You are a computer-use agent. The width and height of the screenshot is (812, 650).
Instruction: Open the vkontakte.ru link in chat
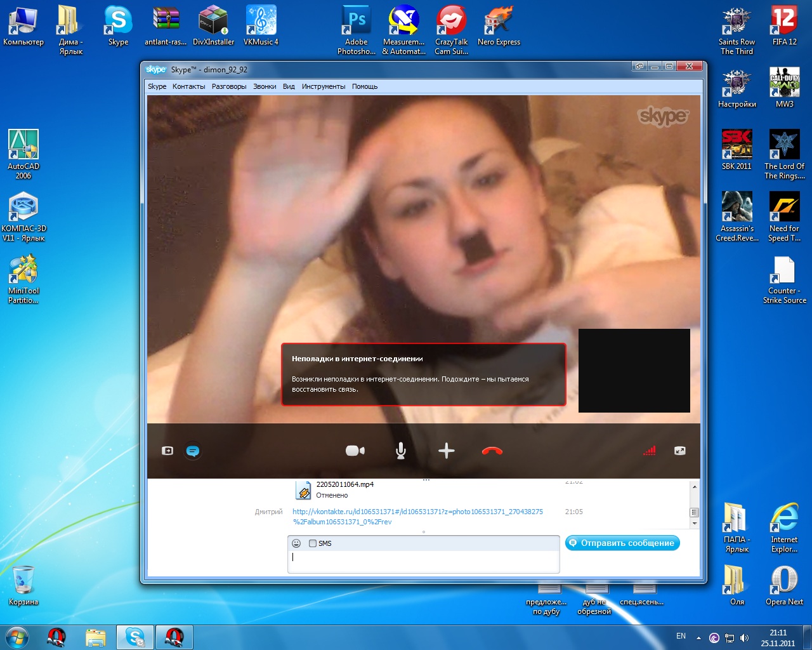[x=417, y=512]
